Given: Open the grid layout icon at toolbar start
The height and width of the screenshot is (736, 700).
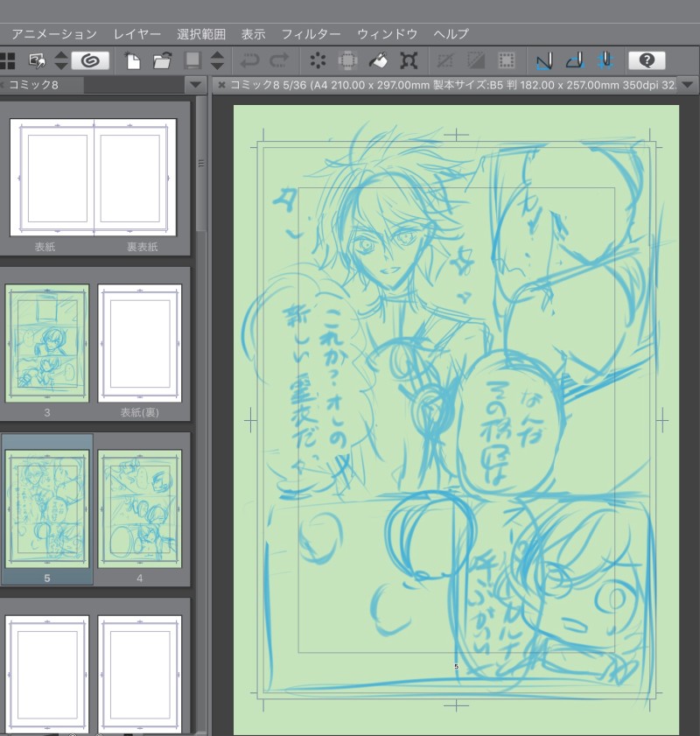Looking at the screenshot, I should (x=8, y=60).
